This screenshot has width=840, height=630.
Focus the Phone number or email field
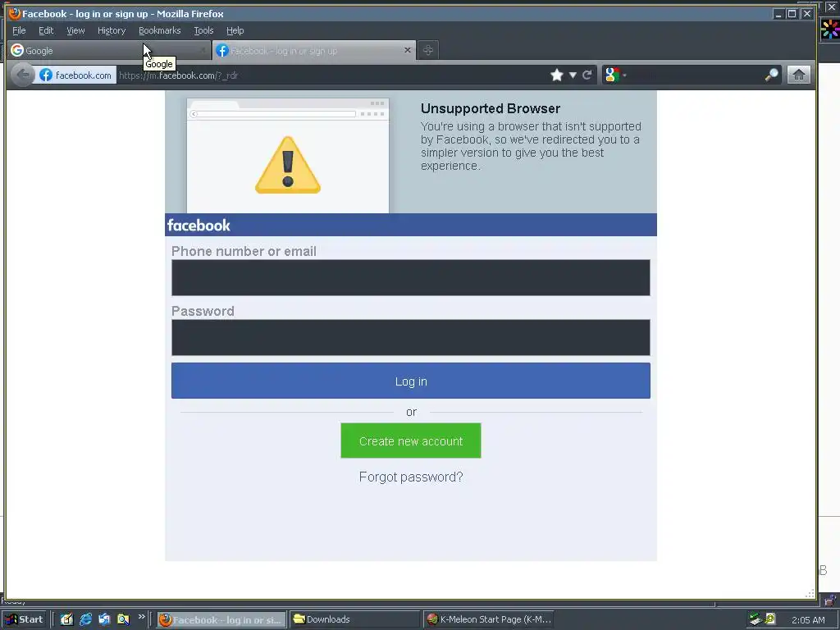[410, 277]
